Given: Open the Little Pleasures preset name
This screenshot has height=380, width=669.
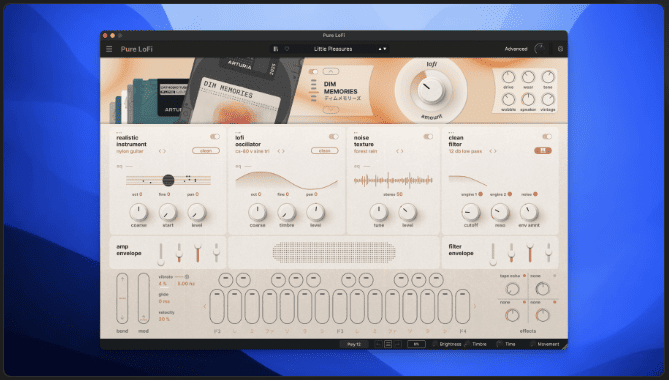Looking at the screenshot, I should (x=333, y=49).
